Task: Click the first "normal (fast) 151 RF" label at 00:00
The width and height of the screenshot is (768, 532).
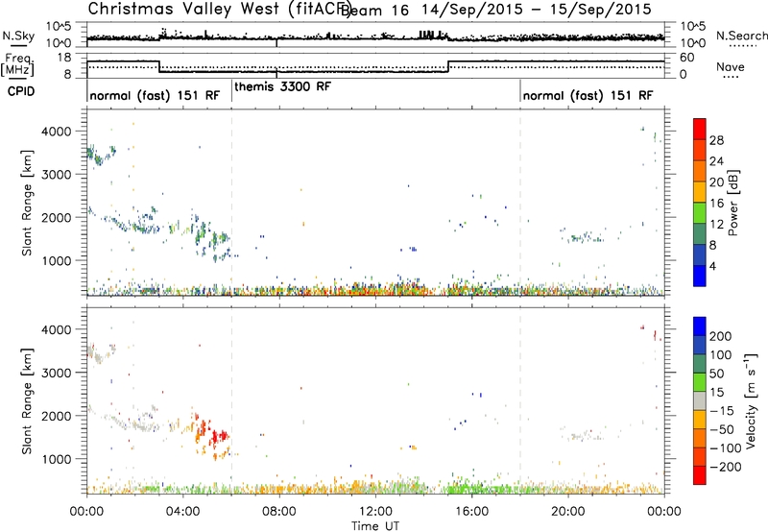Action: tap(155, 95)
